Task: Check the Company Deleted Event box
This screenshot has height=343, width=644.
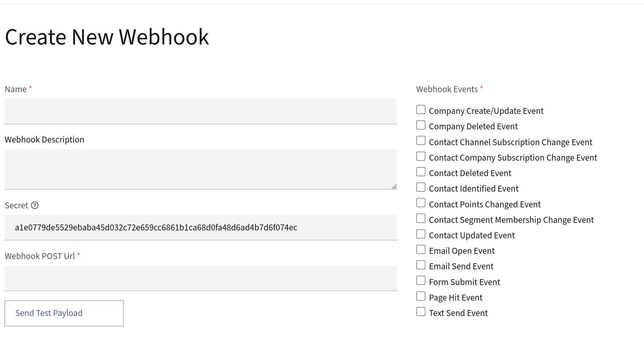Action: click(x=421, y=125)
